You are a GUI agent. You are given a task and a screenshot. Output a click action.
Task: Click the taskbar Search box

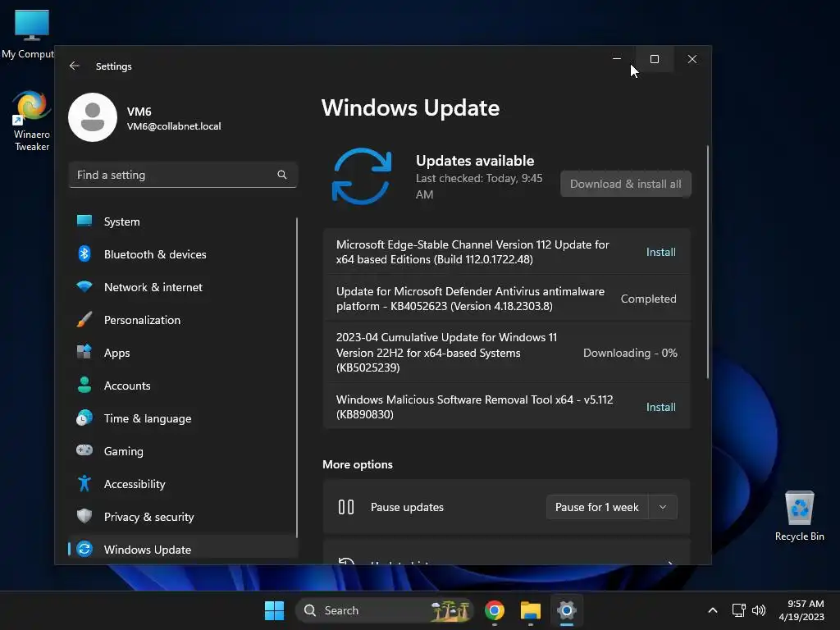[385, 610]
